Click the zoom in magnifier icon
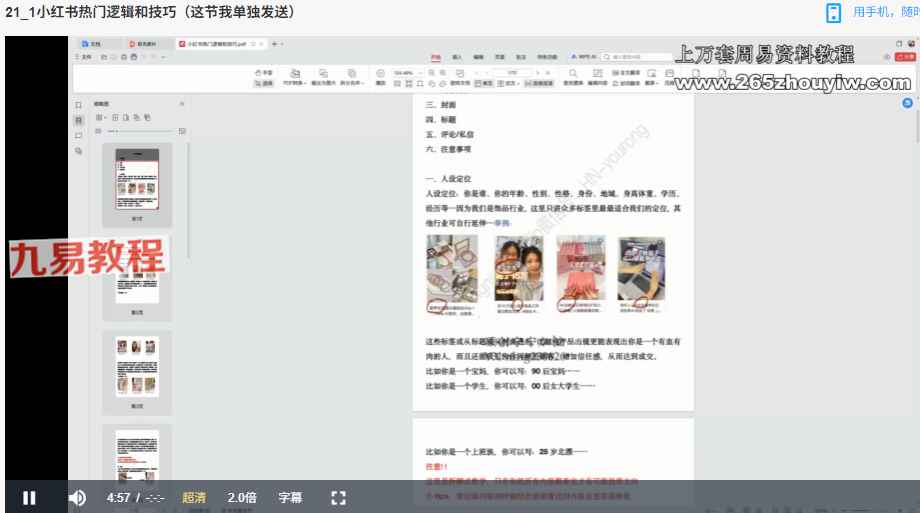 [x=443, y=73]
